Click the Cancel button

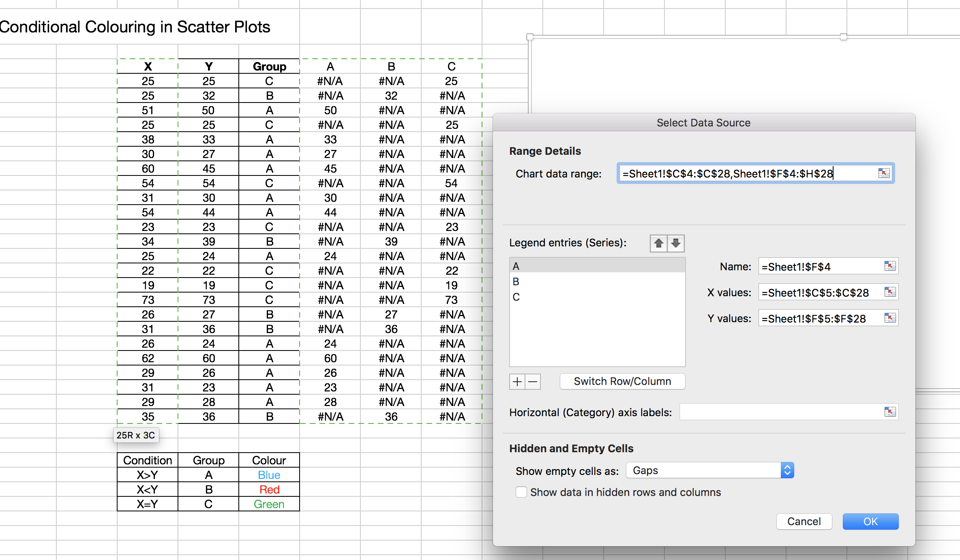pos(804,522)
